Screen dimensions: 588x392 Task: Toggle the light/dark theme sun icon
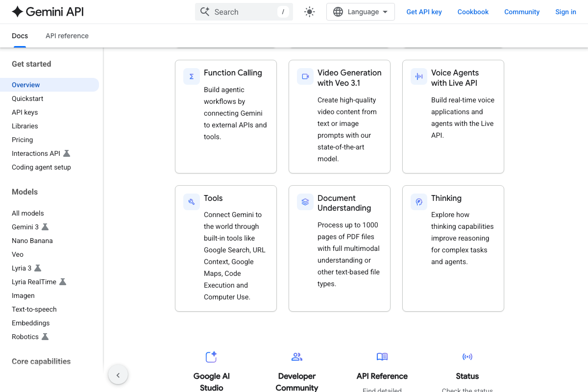[x=309, y=12]
